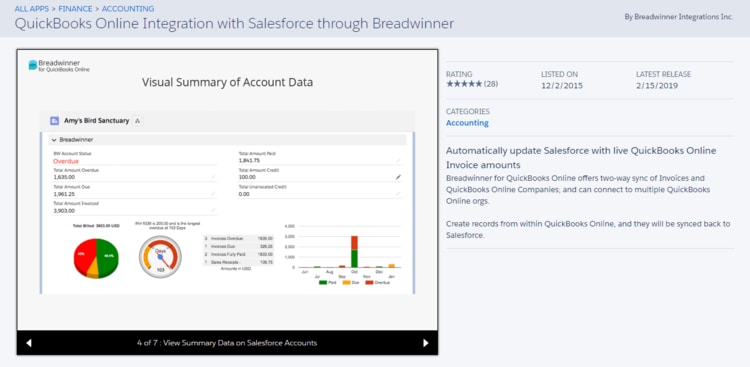This screenshot has width=750, height=367.
Task: Click the five-star rating icons
Action: [x=463, y=84]
